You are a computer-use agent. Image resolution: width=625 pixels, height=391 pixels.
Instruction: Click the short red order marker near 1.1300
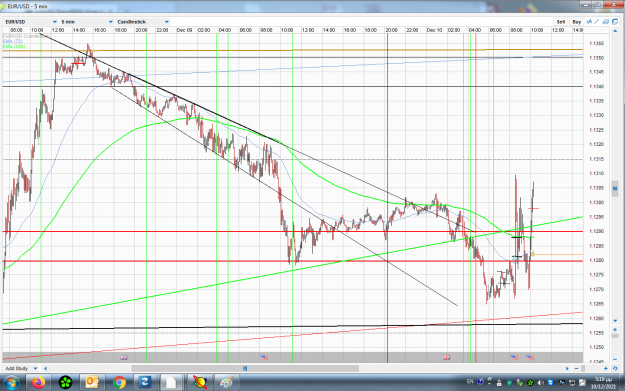[x=533, y=208]
